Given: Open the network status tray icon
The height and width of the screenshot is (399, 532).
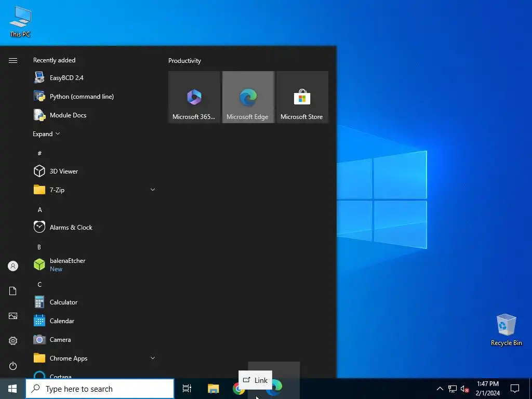Looking at the screenshot, I should coord(453,389).
